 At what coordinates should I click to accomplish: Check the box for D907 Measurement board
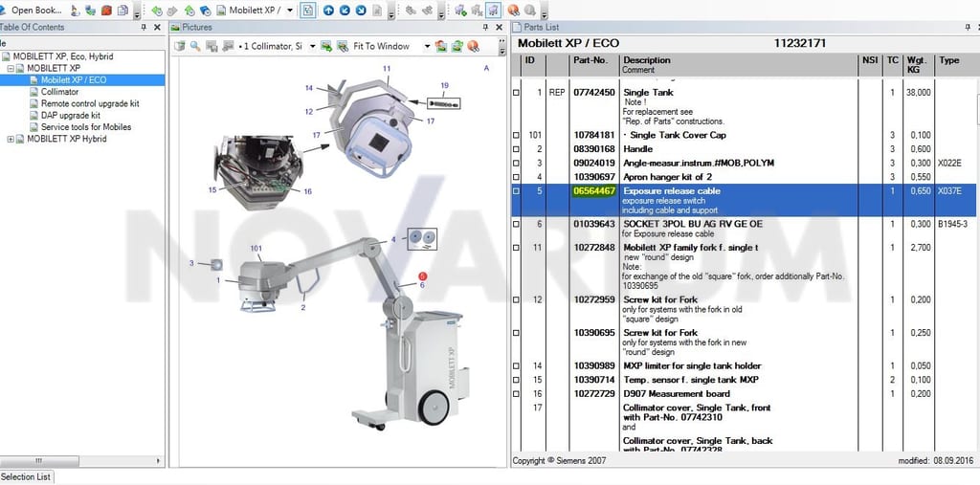pyautogui.click(x=516, y=394)
